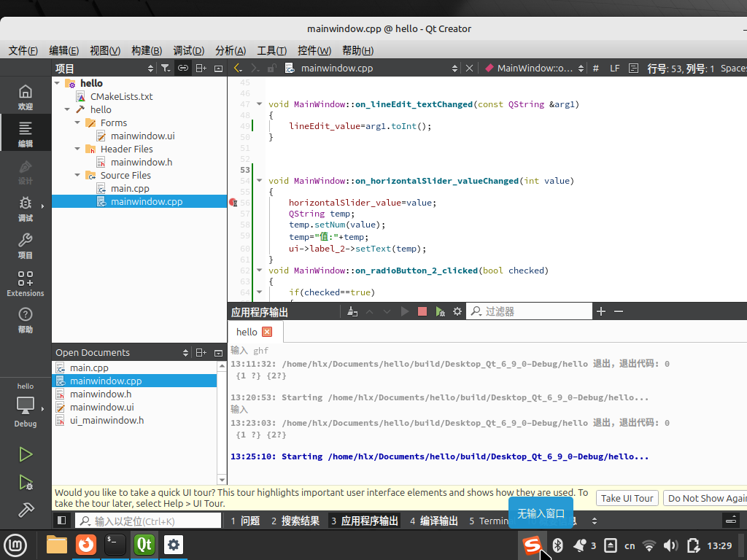Go back in editor navigation history
The width and height of the screenshot is (747, 560).
[x=238, y=68]
